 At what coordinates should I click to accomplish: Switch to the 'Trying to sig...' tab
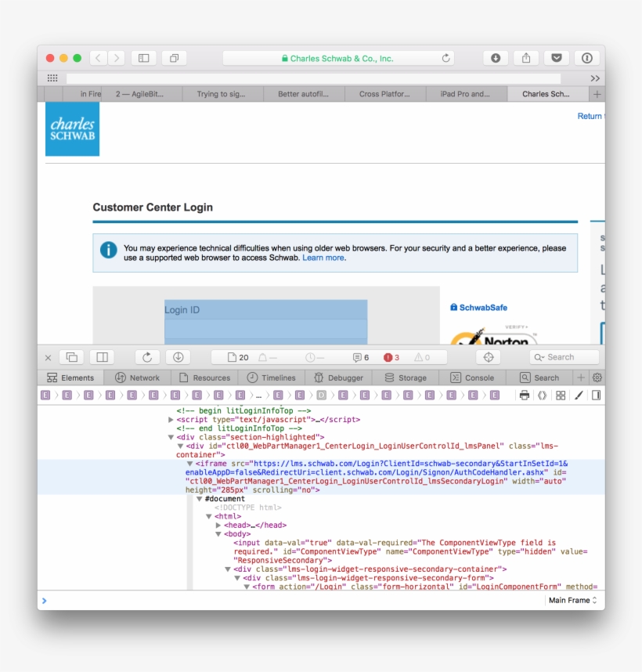click(221, 94)
